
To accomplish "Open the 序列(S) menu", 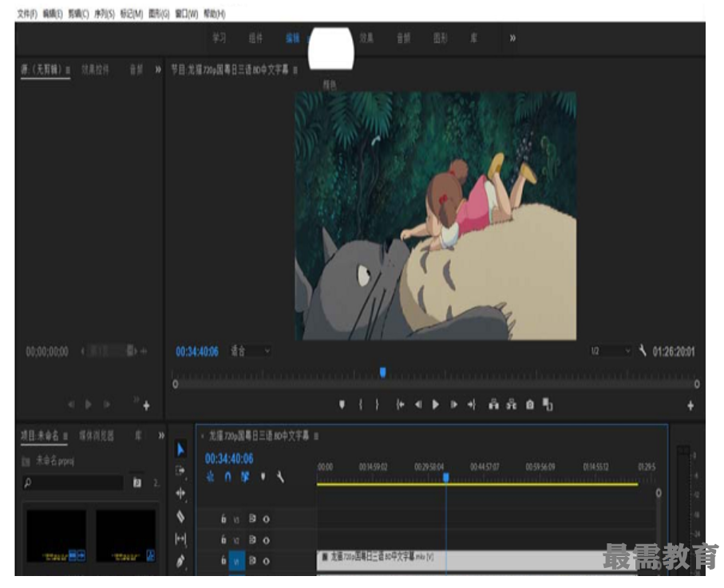I will tap(105, 14).
